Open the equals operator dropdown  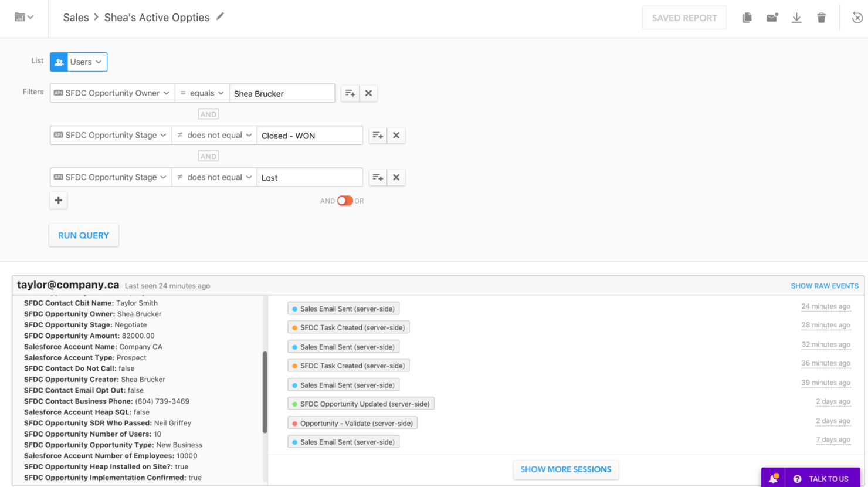coord(202,93)
